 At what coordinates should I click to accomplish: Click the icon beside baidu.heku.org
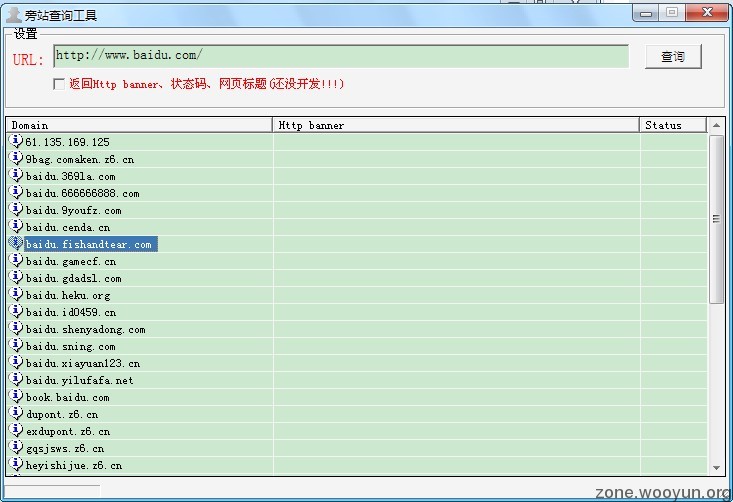(x=16, y=294)
